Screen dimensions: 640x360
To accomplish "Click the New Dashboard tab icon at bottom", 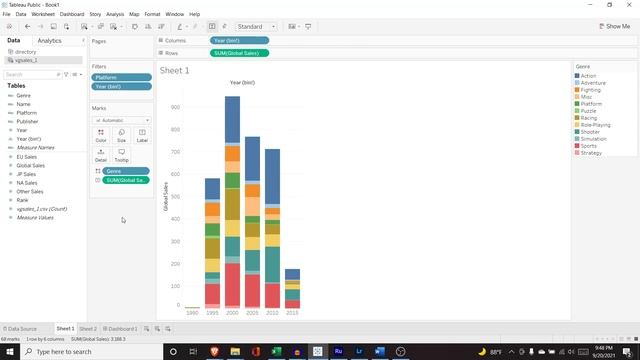I will [x=157, y=329].
